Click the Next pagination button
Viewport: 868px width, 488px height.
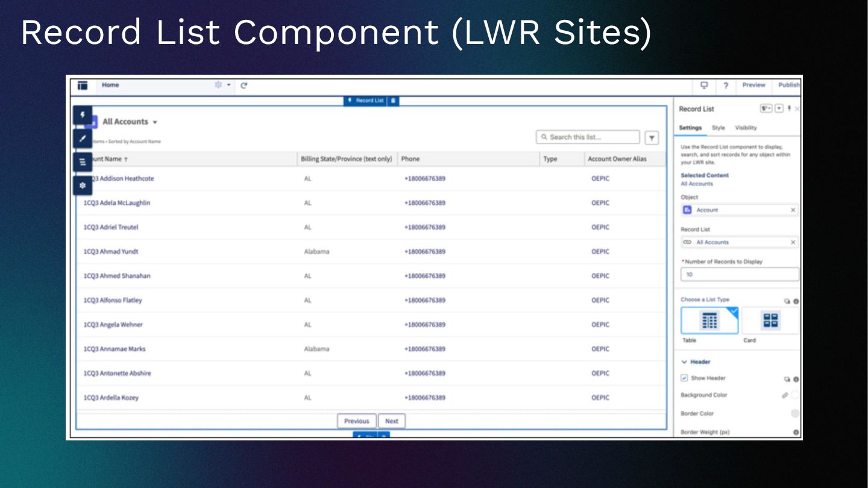(x=392, y=422)
